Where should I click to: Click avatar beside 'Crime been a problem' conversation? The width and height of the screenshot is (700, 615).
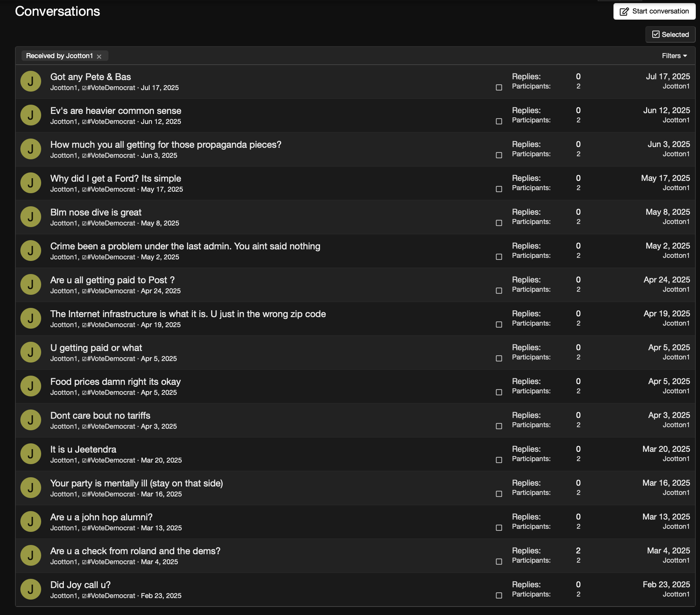[31, 251]
